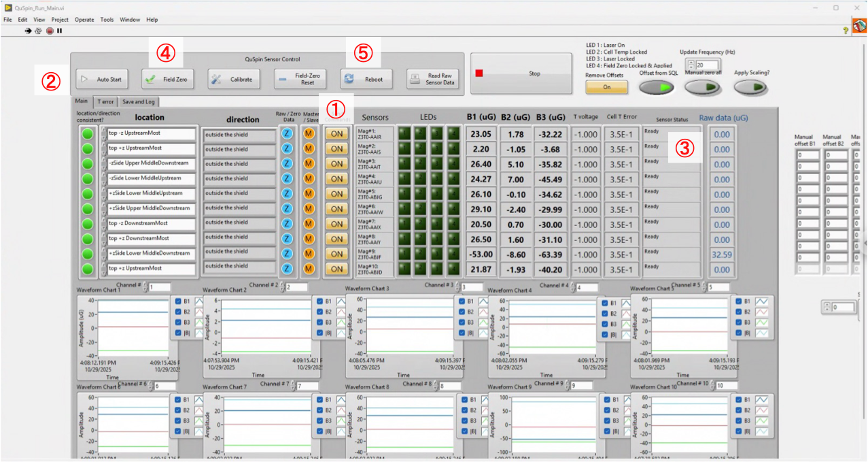The height and width of the screenshot is (462, 868).
Task: Click the orange M icon for Mag#3
Action: click(x=309, y=163)
